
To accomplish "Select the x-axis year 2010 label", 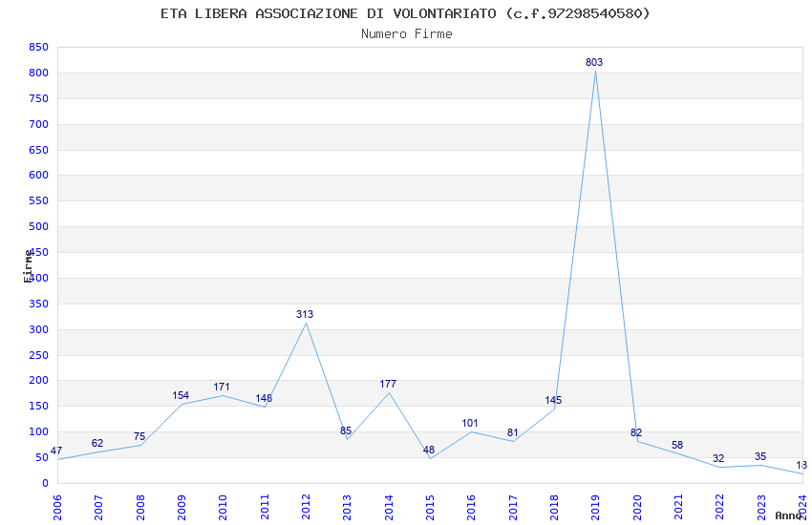I will pyautogui.click(x=223, y=508).
